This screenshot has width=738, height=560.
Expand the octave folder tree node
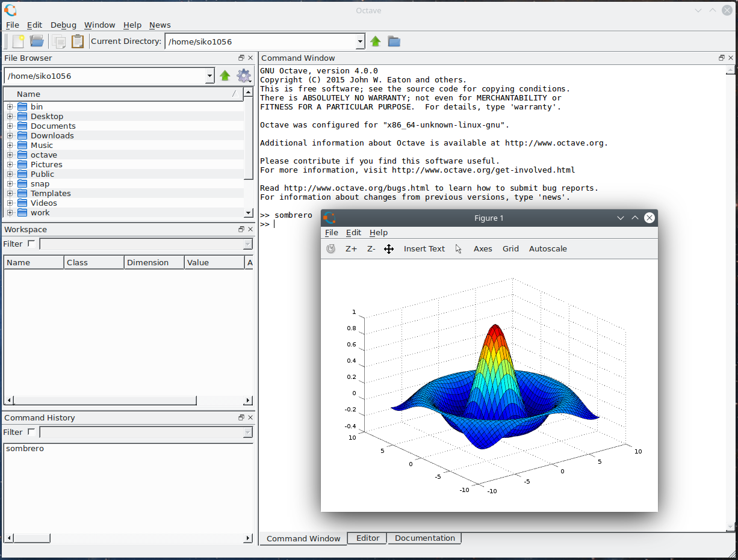pos(10,155)
